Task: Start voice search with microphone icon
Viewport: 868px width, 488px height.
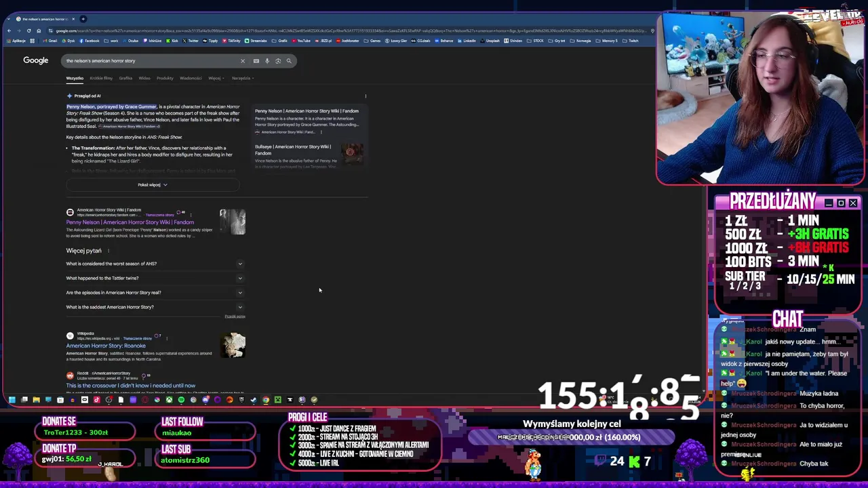Action: point(267,61)
